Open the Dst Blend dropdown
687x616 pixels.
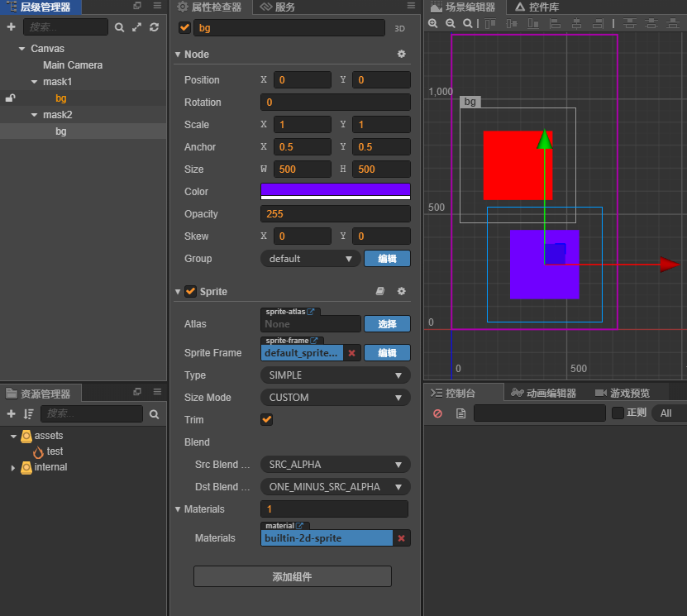tap(336, 487)
